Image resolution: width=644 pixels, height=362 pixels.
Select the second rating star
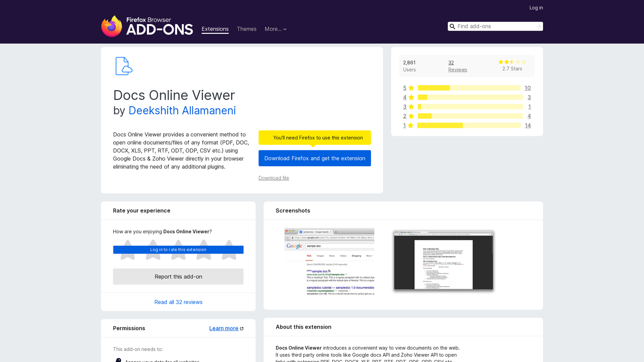[153, 250]
